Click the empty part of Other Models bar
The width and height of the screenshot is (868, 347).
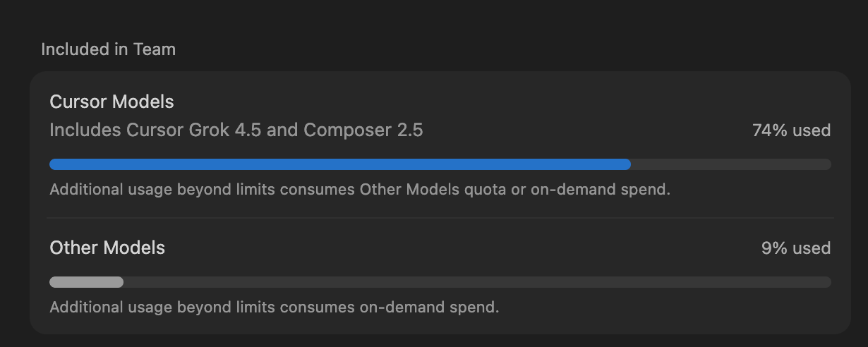tap(477, 282)
